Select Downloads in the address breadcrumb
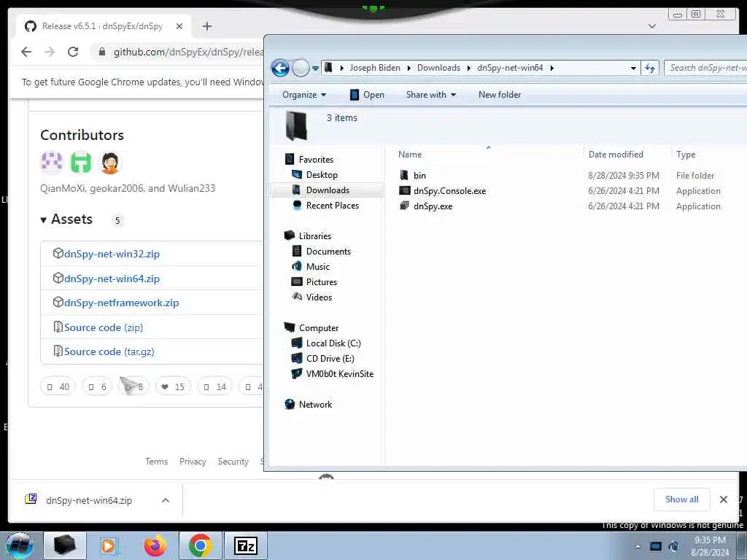Viewport: 747px width, 560px height. pos(438,68)
